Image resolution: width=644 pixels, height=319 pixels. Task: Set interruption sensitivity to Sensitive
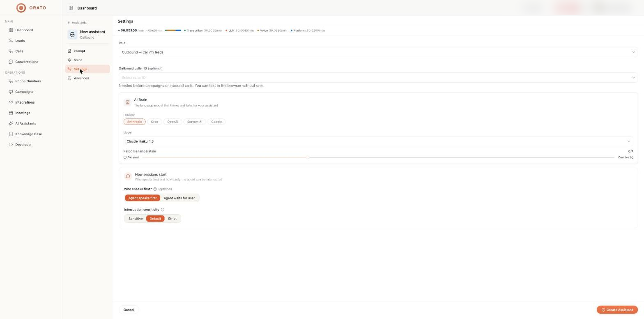click(136, 219)
